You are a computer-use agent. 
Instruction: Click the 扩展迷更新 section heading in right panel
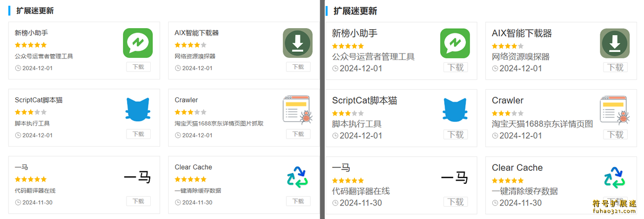pos(355,11)
